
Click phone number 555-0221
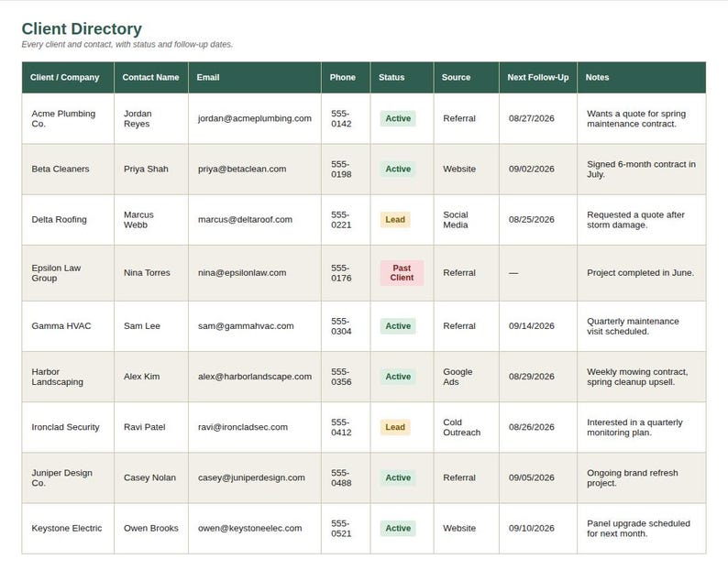click(x=341, y=220)
